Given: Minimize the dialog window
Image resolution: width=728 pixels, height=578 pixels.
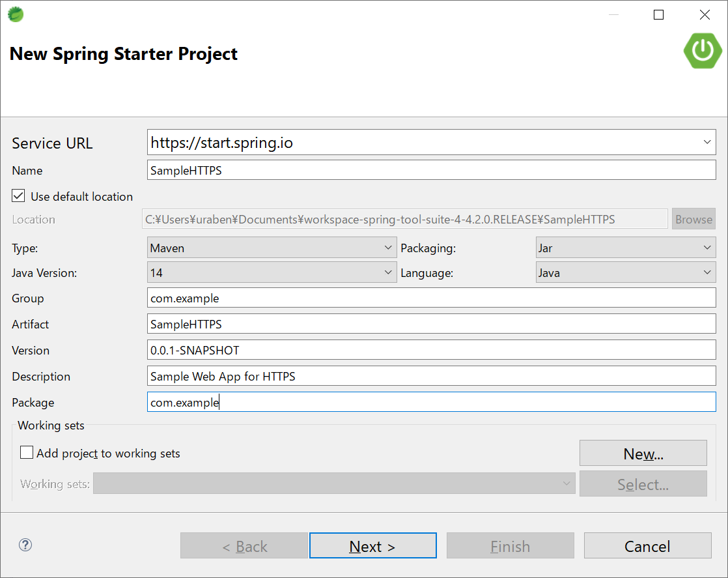Looking at the screenshot, I should pyautogui.click(x=614, y=15).
